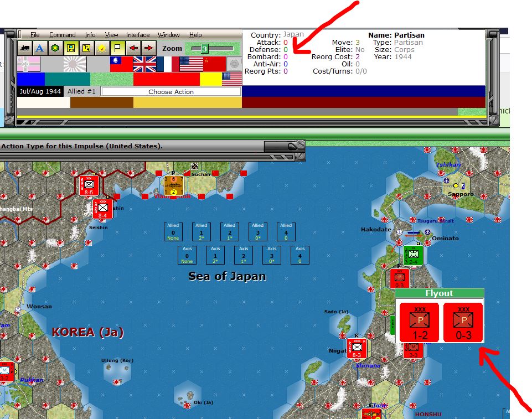
Task: Click the yellow 74 unit icon
Action: click(86, 48)
